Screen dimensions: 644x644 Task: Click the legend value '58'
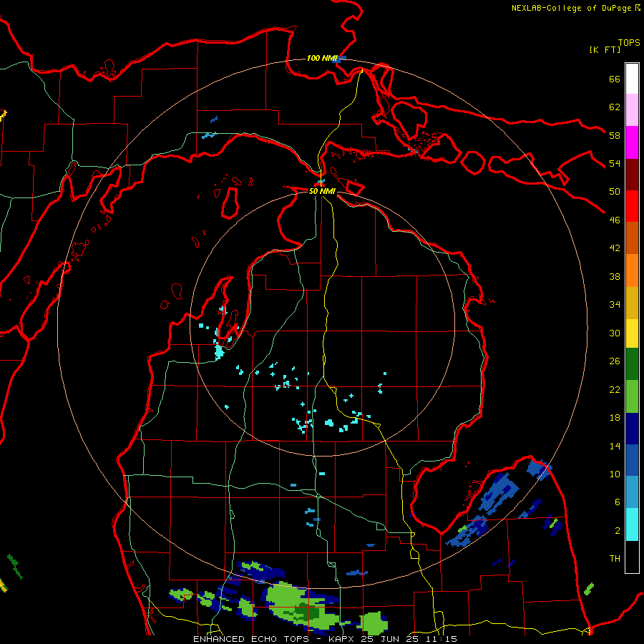pyautogui.click(x=615, y=135)
